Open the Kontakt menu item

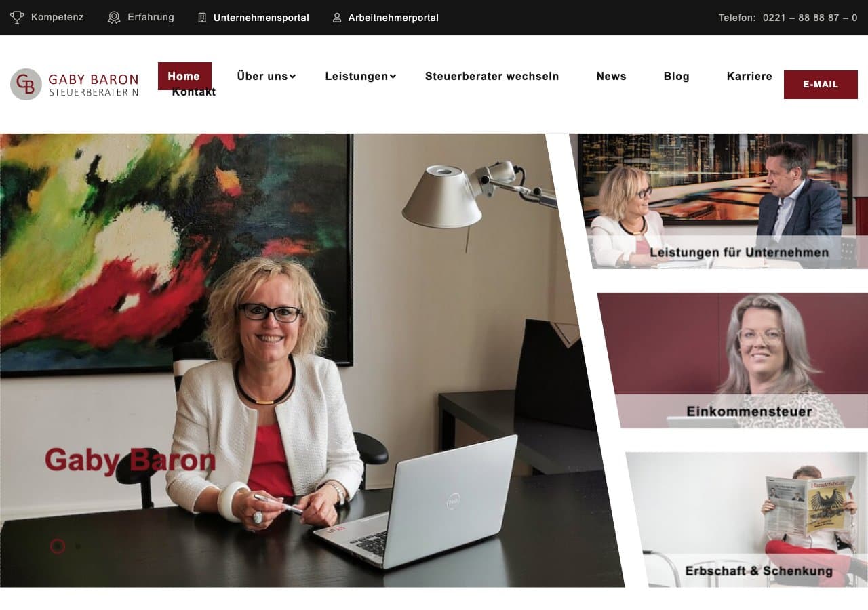pyautogui.click(x=194, y=92)
